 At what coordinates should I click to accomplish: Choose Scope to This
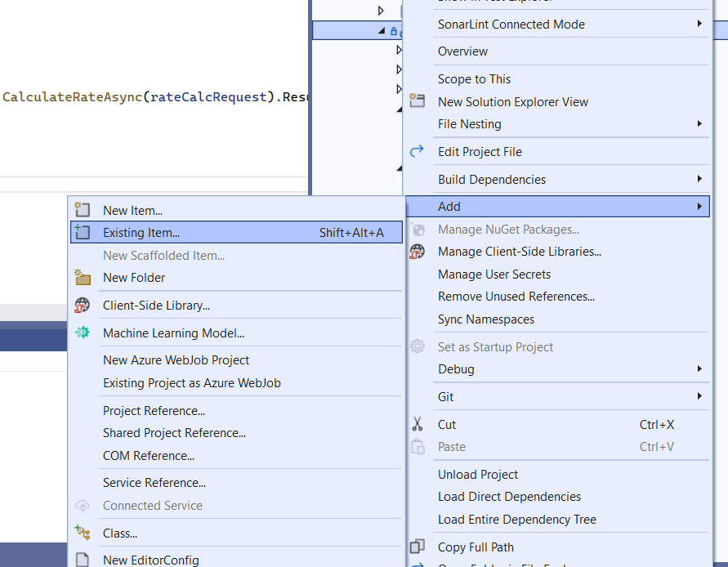click(558, 79)
